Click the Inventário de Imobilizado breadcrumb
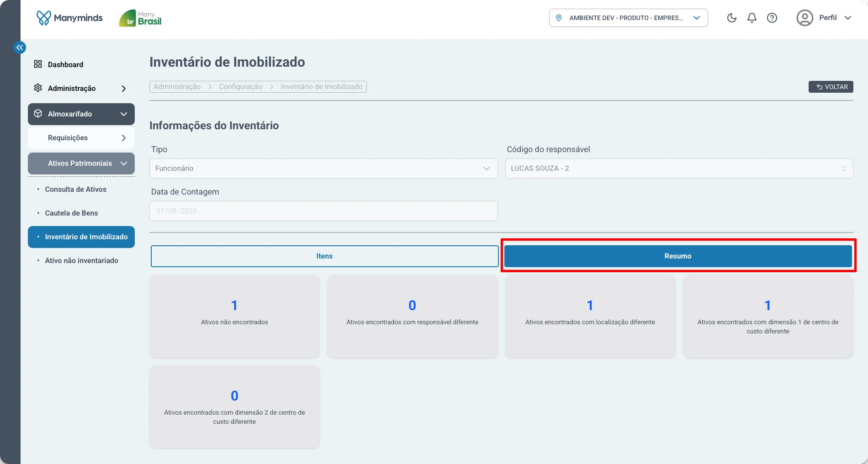Image resolution: width=868 pixels, height=464 pixels. (322, 87)
